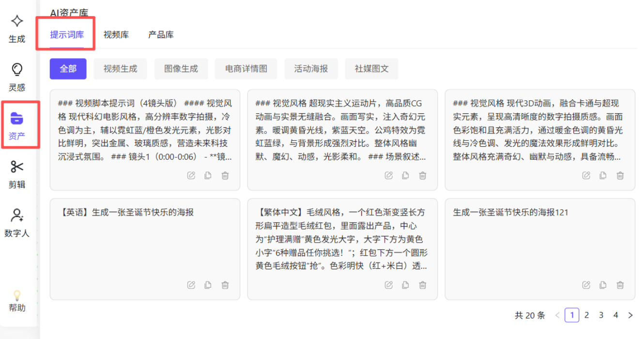The width and height of the screenshot is (644, 339).
Task: Delete the 圣诞节快乐的海报121 prompt card
Action: (x=620, y=285)
